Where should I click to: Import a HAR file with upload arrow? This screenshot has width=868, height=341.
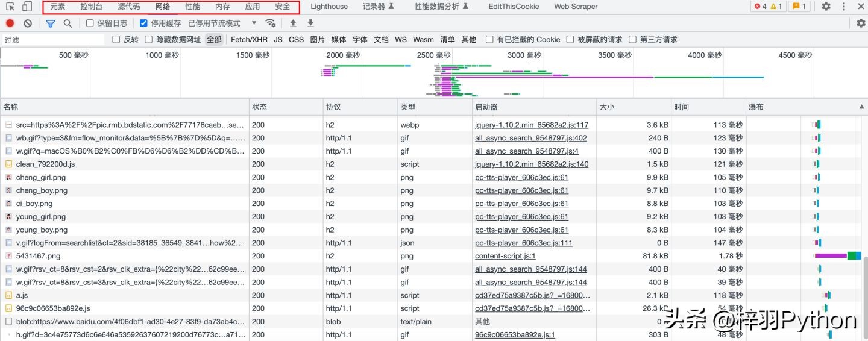[x=293, y=23]
